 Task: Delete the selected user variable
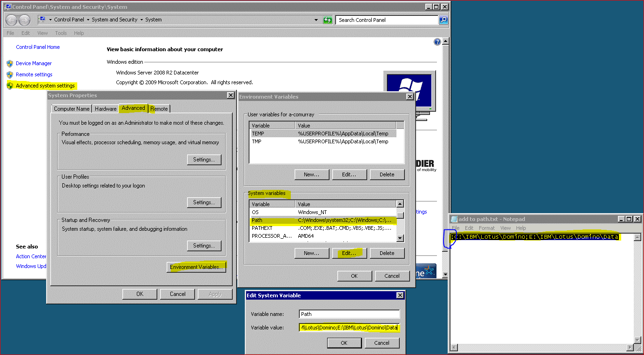387,174
